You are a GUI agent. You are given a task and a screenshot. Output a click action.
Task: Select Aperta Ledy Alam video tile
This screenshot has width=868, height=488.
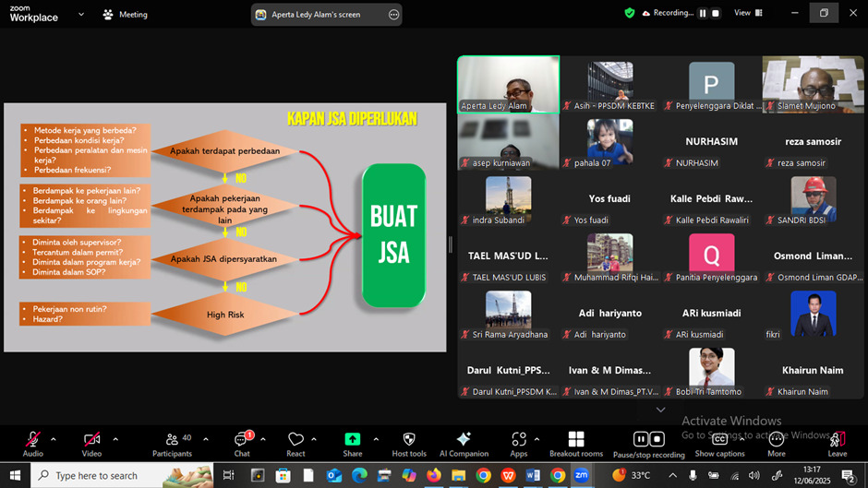pos(508,84)
